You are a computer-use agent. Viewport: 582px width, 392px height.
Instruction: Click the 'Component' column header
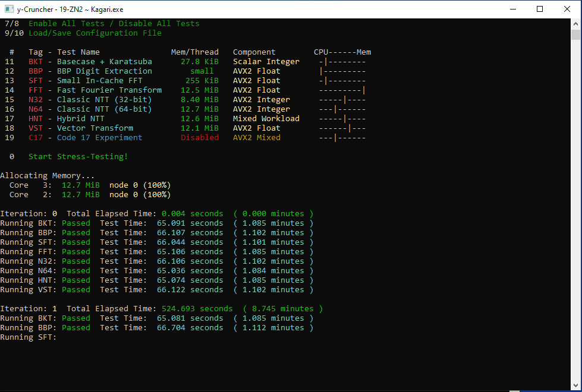(254, 52)
